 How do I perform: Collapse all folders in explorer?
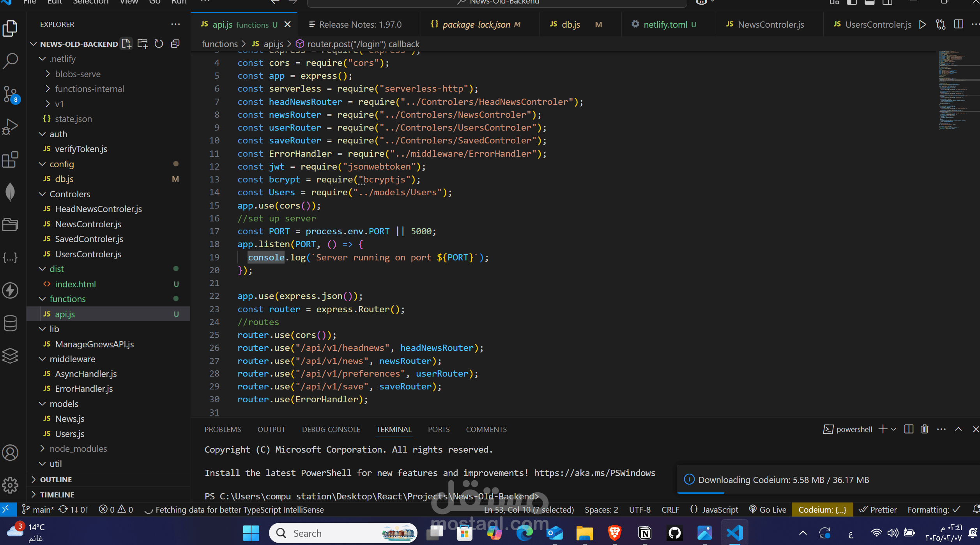click(175, 44)
